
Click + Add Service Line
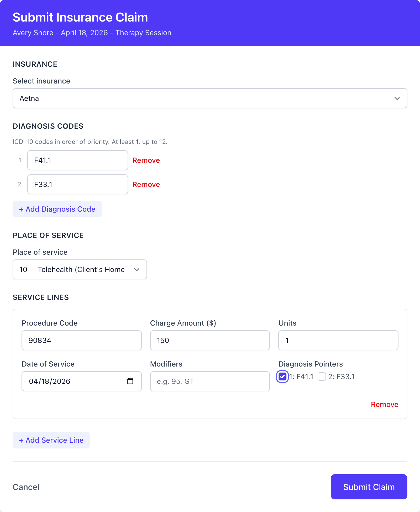[51, 440]
